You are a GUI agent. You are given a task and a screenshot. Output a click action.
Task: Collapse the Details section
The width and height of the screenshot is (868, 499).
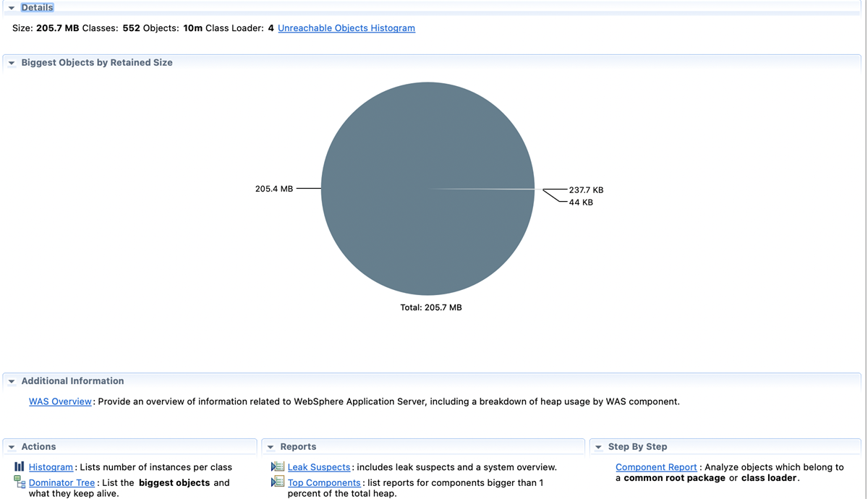(12, 8)
